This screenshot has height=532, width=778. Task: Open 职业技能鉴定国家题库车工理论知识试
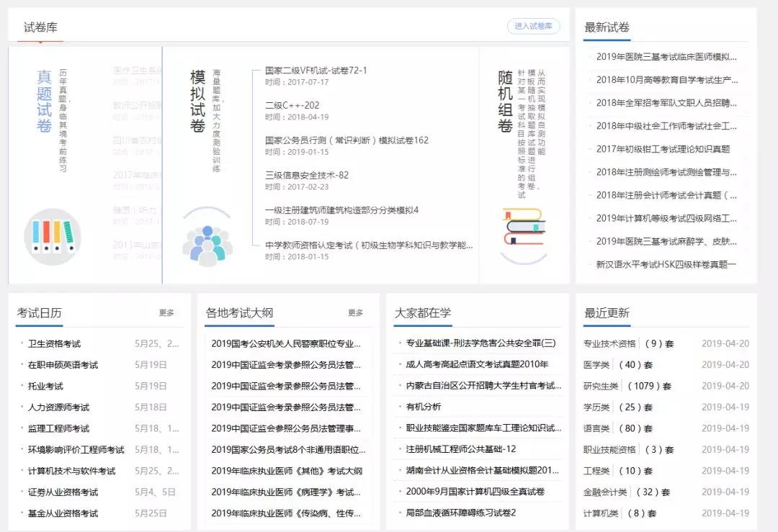[x=484, y=428]
